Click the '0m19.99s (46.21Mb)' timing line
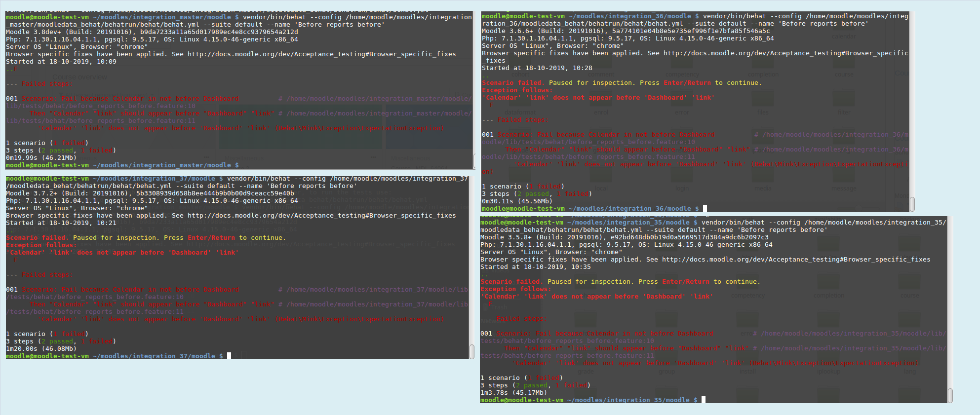 (41, 158)
